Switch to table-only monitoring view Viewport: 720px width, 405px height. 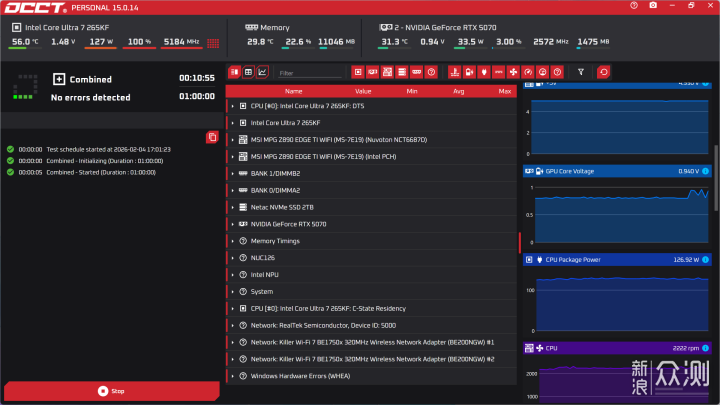[x=248, y=72]
